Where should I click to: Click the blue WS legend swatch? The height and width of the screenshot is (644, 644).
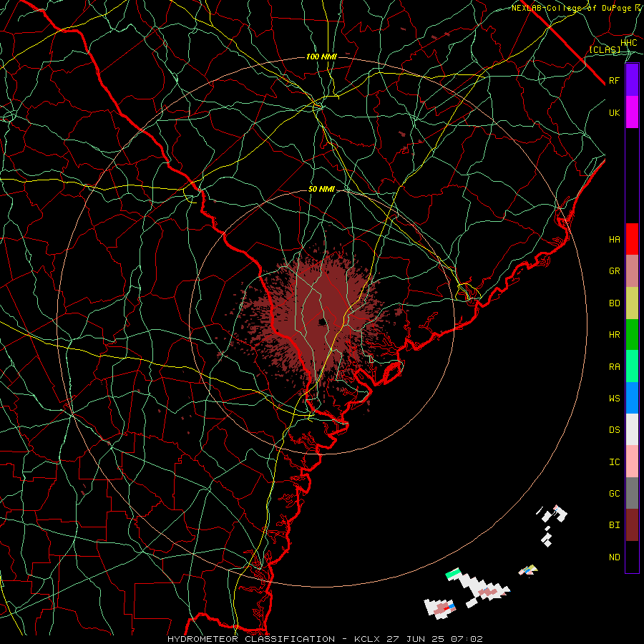point(632,398)
